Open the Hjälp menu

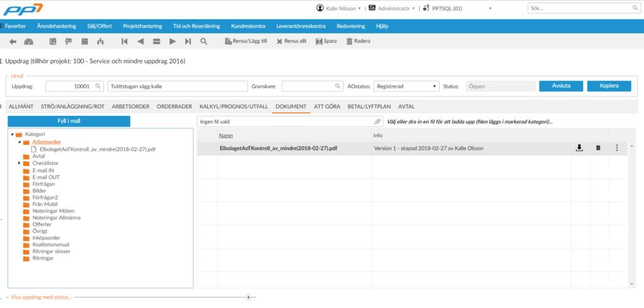pyautogui.click(x=382, y=26)
